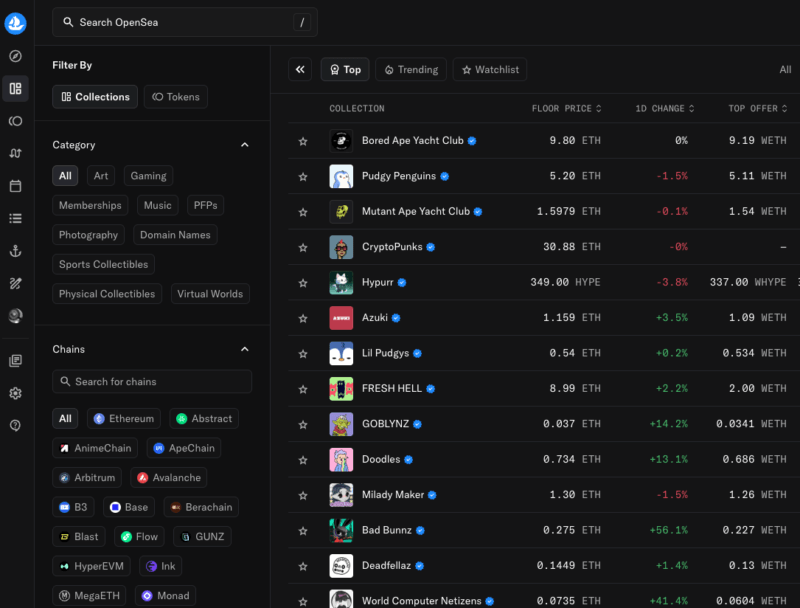Switch to the Trending tab
The height and width of the screenshot is (608, 800).
(411, 69)
